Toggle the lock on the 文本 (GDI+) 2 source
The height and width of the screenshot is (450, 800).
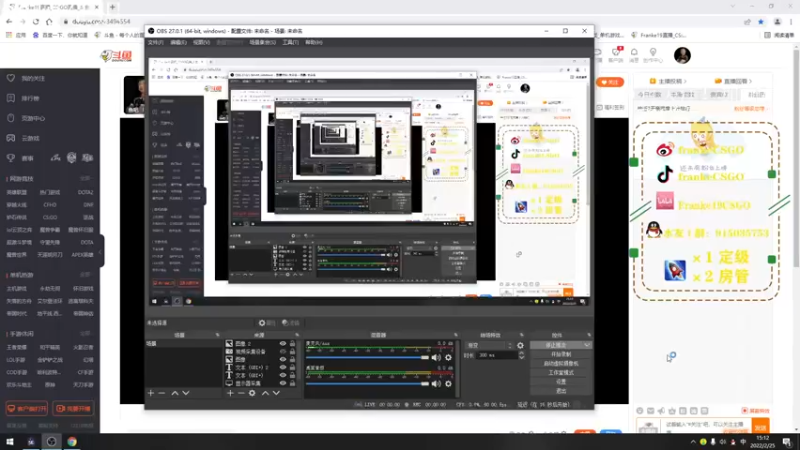point(292,367)
